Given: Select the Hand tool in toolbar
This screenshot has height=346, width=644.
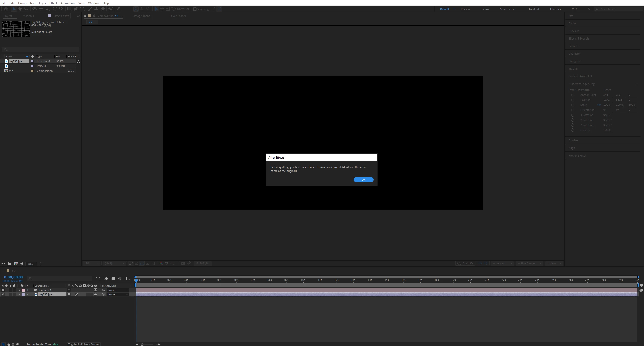Looking at the screenshot, I should coord(20,9).
